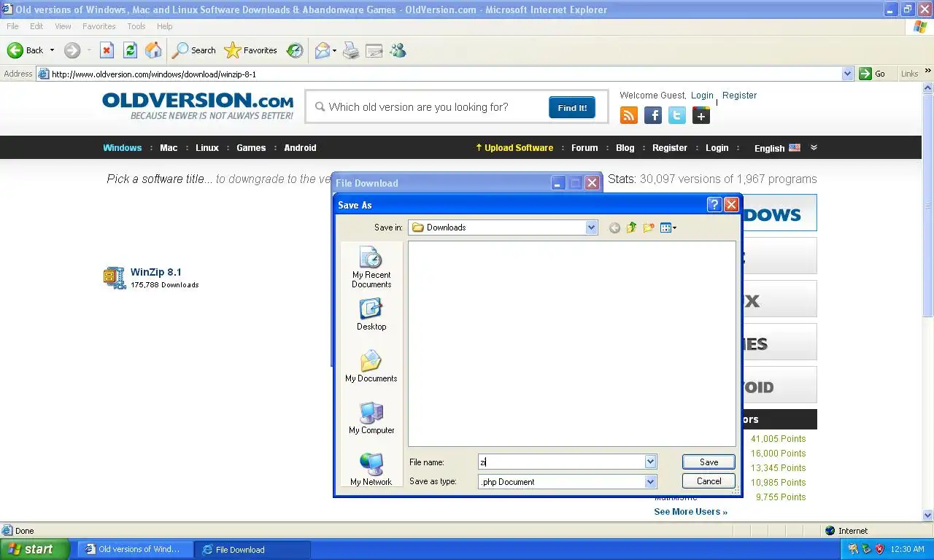Open the History clock icon
The height and width of the screenshot is (560, 934).
pyautogui.click(x=295, y=50)
